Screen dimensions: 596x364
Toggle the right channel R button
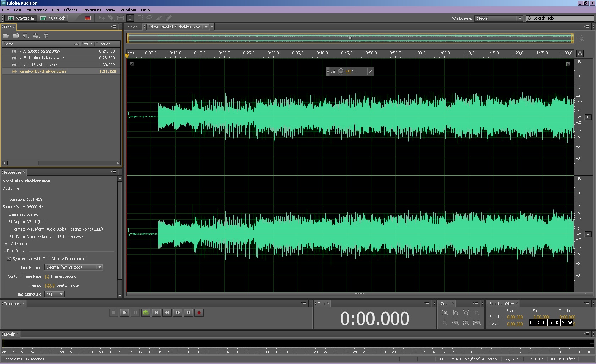(x=588, y=235)
